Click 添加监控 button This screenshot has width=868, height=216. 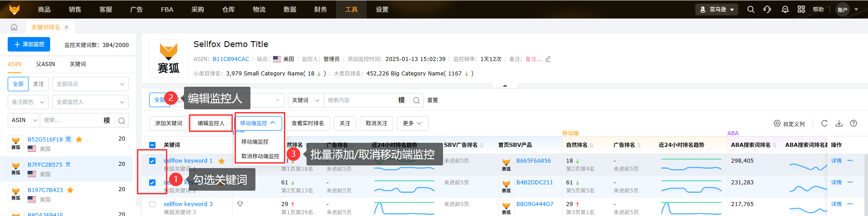29,44
